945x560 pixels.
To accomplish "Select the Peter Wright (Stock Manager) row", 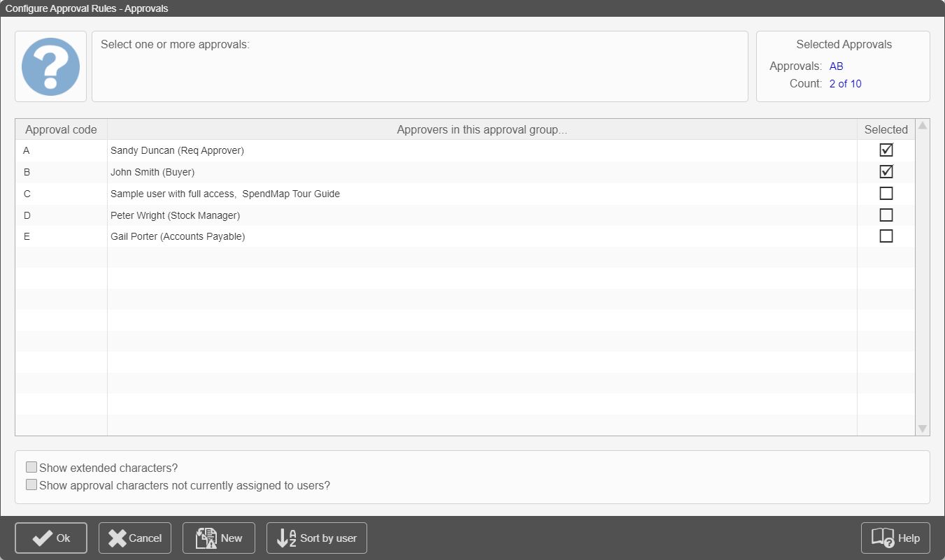I will pyautogui.click(x=465, y=215).
